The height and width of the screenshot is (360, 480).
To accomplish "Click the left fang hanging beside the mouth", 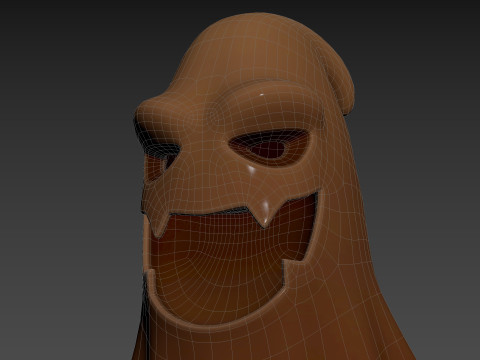I will (159, 224).
